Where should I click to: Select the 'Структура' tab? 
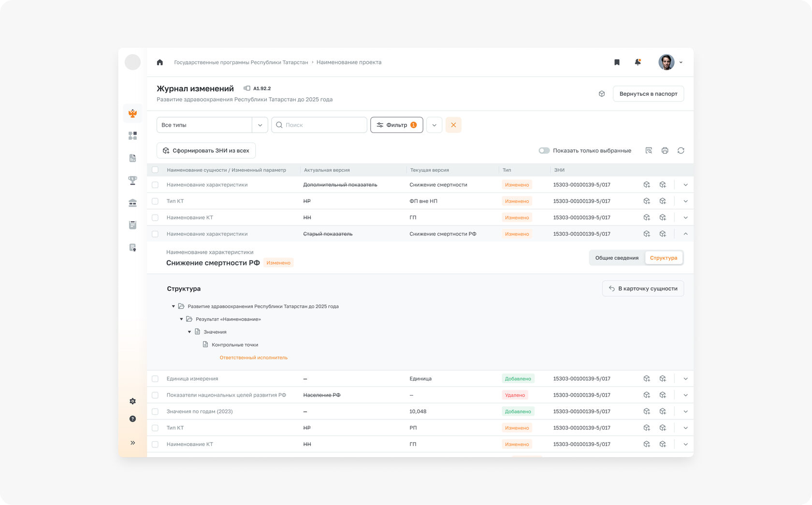click(x=664, y=258)
